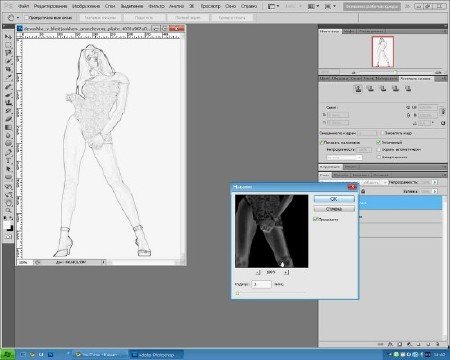Toggle Закрепить кадр checkbox
450x360 pixels.
pos(383,133)
